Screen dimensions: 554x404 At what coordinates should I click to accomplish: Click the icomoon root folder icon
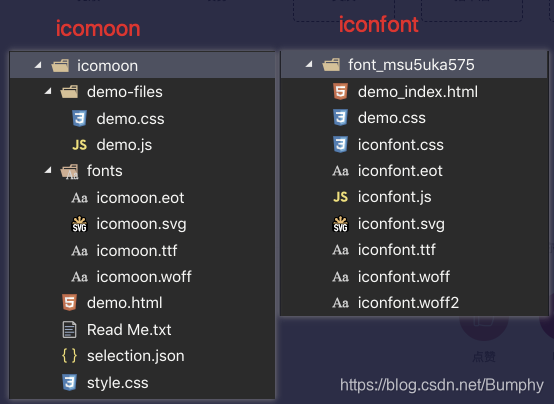tap(60, 66)
